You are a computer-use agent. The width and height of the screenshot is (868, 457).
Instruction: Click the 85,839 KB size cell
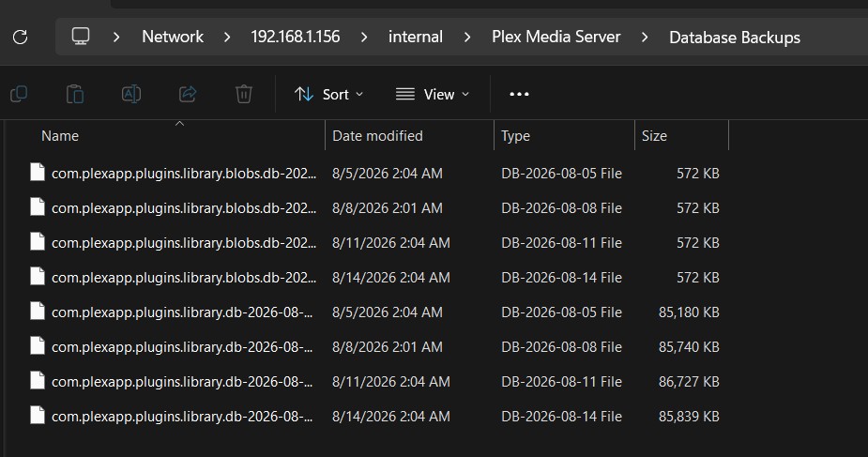click(x=689, y=417)
